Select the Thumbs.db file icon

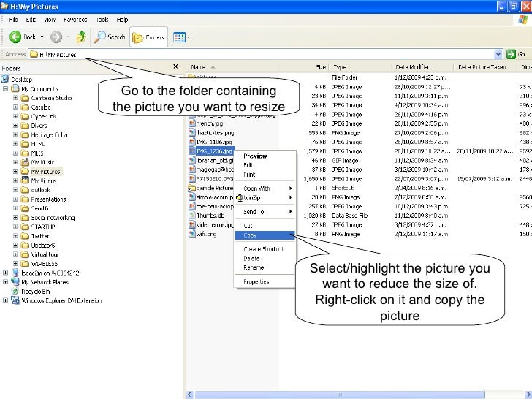pyautogui.click(x=192, y=216)
